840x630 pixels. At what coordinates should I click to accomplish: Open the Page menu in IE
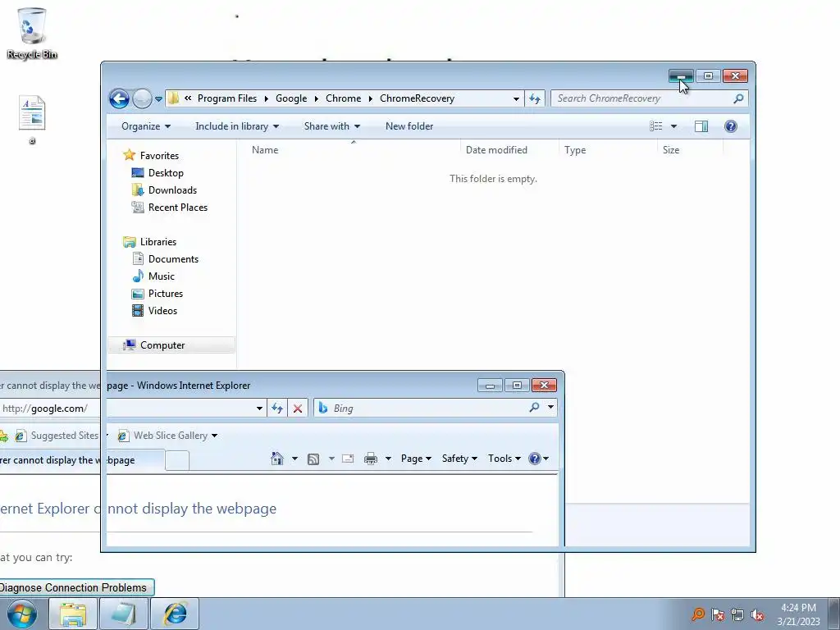[x=416, y=459]
